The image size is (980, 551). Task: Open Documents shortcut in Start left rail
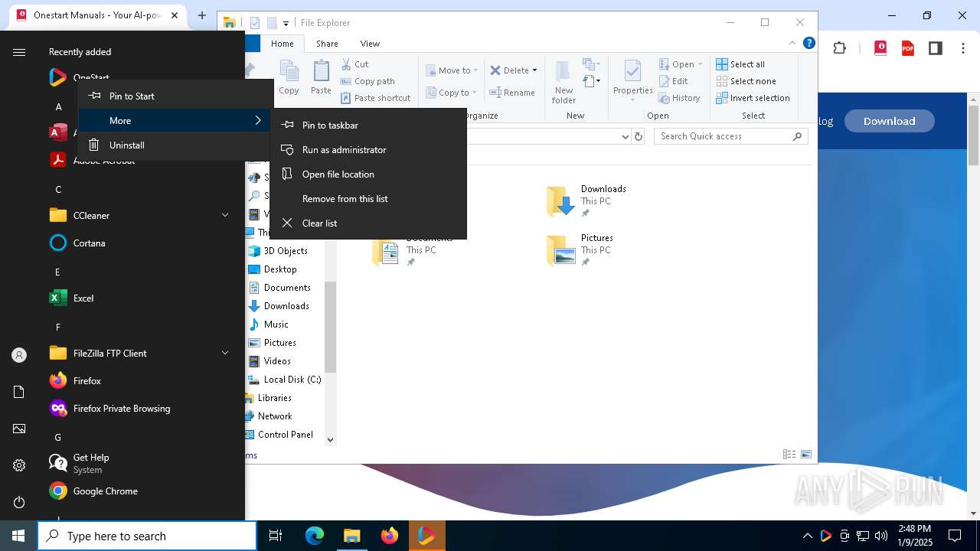[x=19, y=392]
